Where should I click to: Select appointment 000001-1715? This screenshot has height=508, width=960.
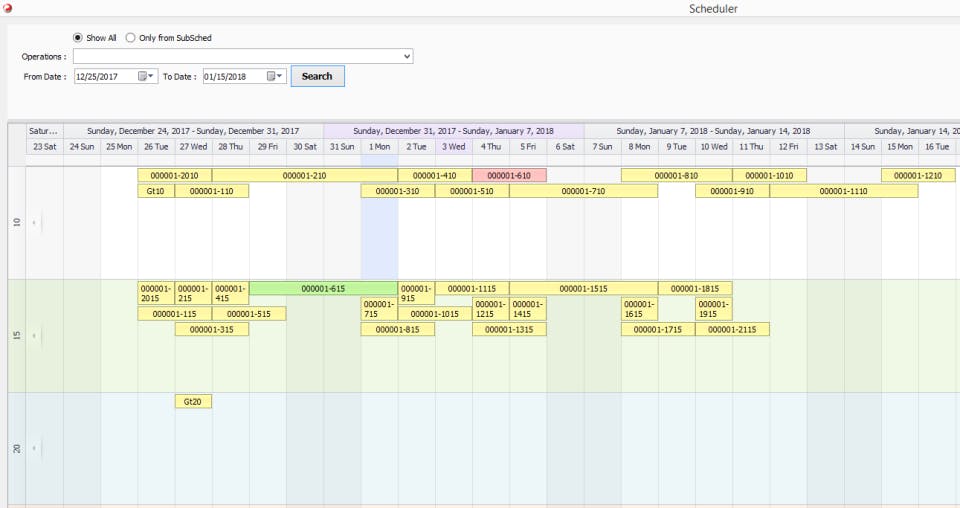(658, 329)
